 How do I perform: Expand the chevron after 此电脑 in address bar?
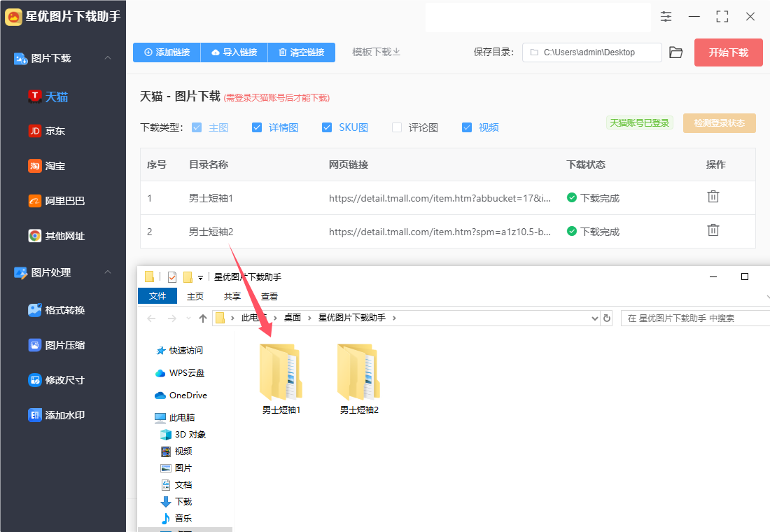pos(275,318)
